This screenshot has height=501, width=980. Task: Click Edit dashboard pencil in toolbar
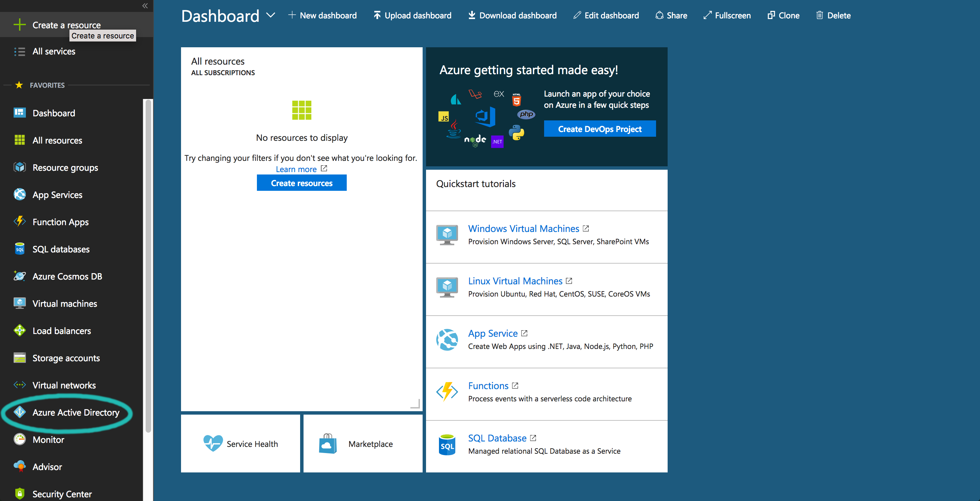tap(606, 16)
